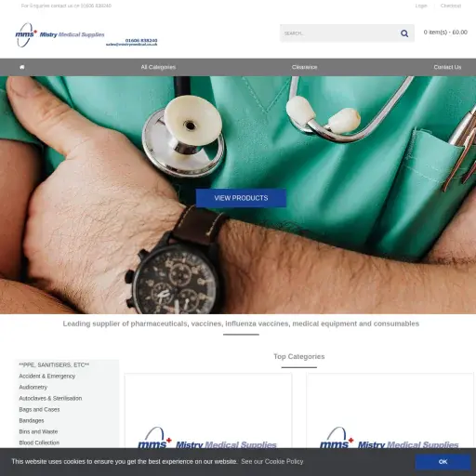The height and width of the screenshot is (476, 476).
Task: Open Bandages category
Action: coord(32,420)
